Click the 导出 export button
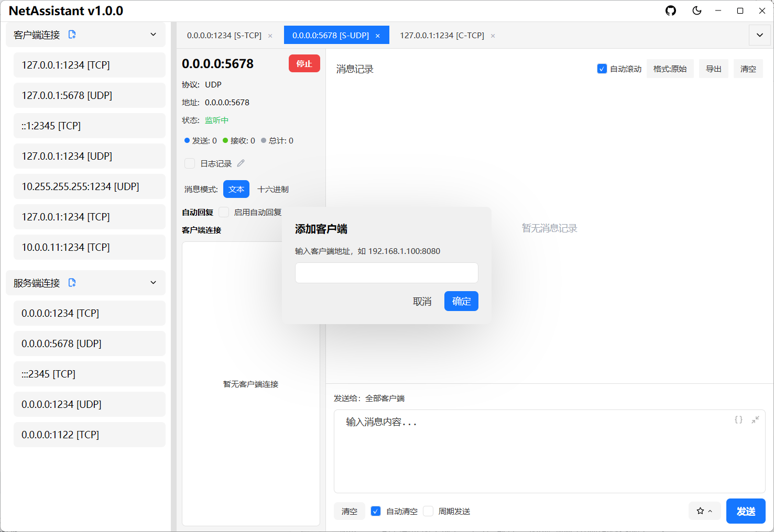This screenshot has width=774, height=532. (x=714, y=69)
